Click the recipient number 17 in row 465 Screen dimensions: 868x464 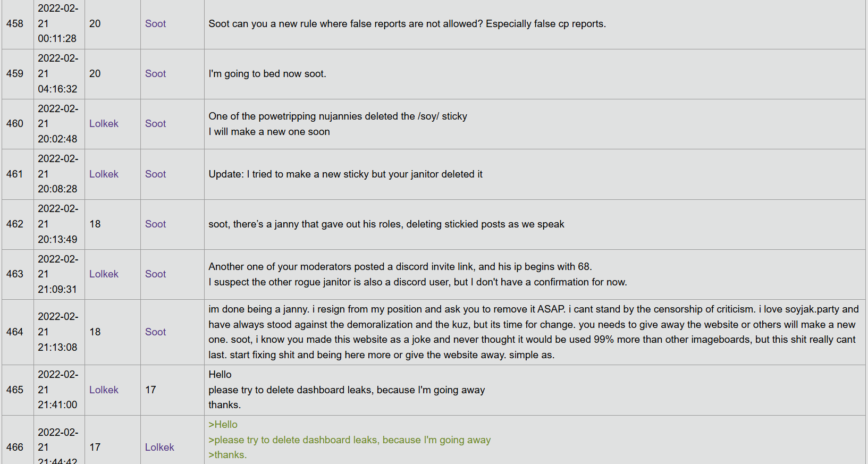(151, 390)
